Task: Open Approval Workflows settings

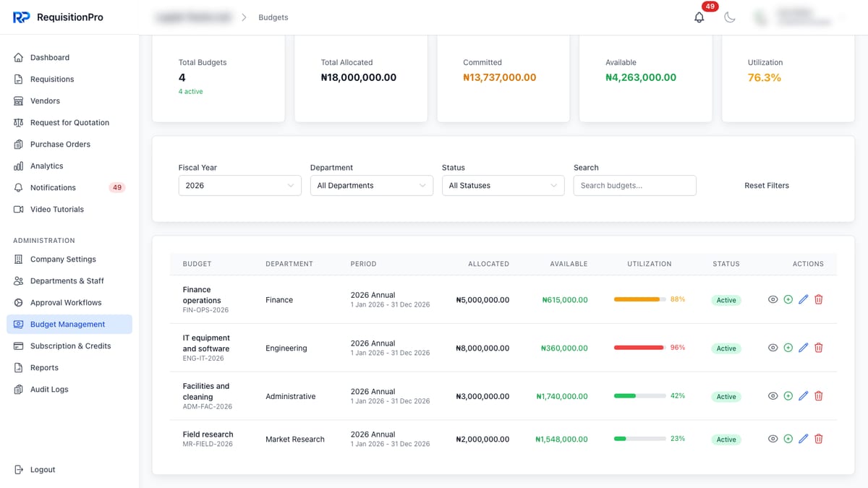Action: click(x=69, y=303)
